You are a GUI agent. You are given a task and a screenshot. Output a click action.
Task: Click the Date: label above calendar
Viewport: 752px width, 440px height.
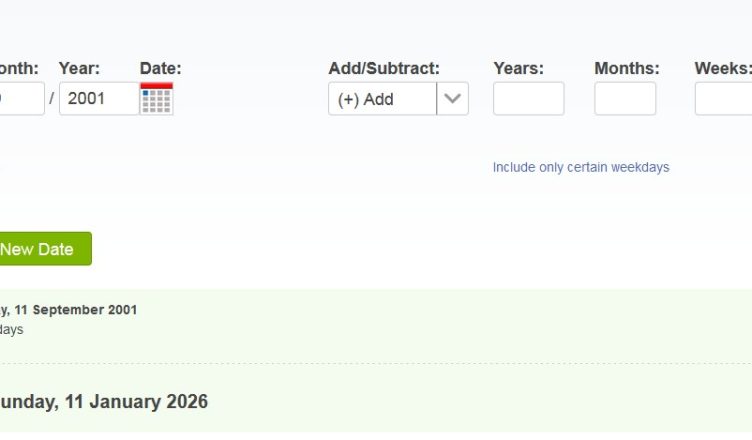pyautogui.click(x=160, y=68)
